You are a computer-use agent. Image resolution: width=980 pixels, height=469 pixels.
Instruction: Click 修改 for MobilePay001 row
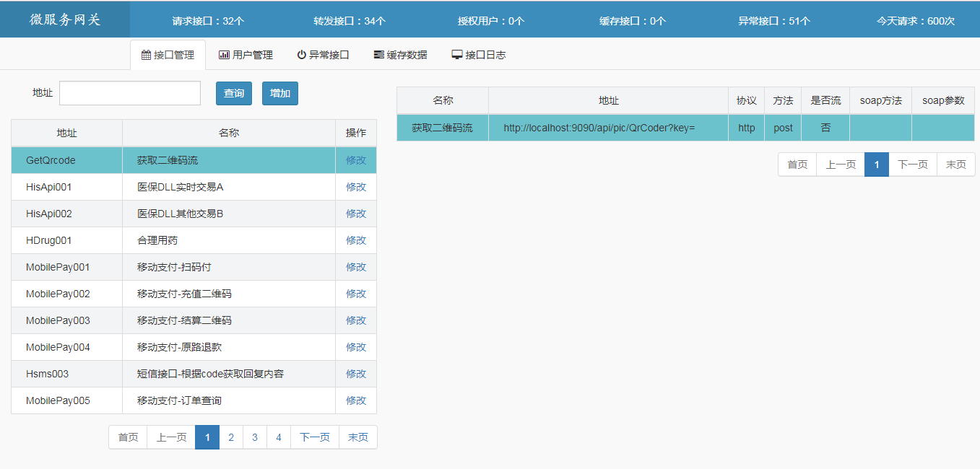click(356, 267)
